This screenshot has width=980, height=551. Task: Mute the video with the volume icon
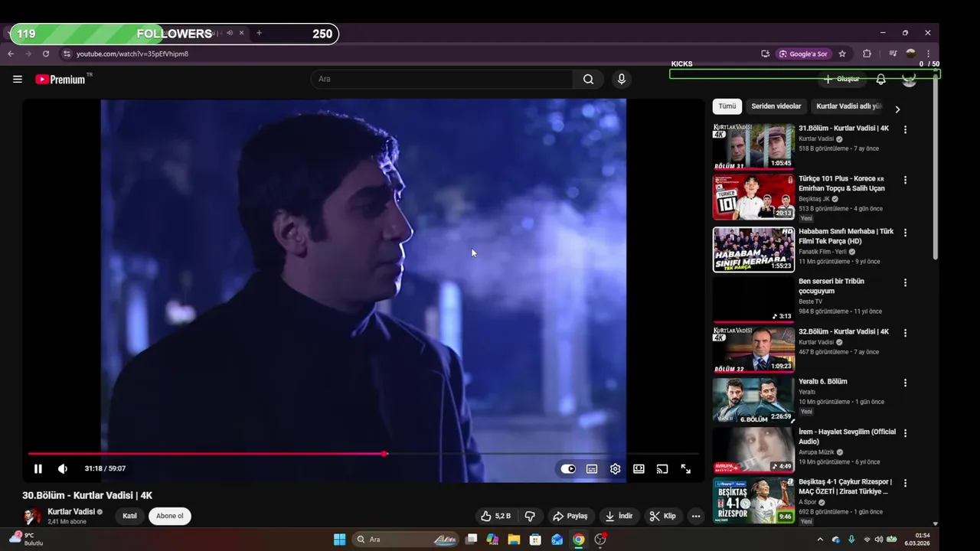(63, 469)
